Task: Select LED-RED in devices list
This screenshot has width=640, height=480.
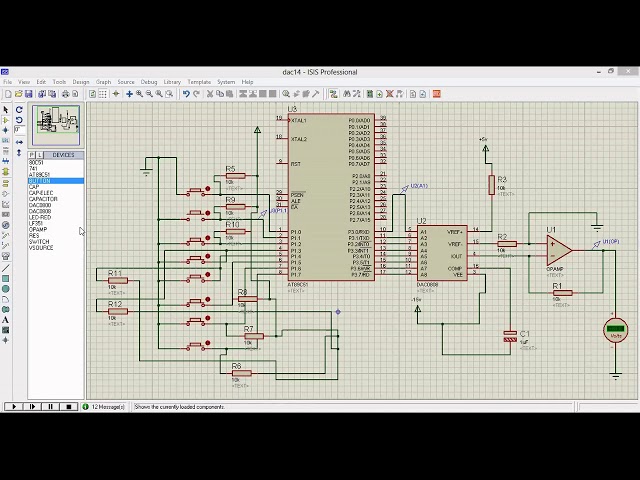Action: (40, 218)
